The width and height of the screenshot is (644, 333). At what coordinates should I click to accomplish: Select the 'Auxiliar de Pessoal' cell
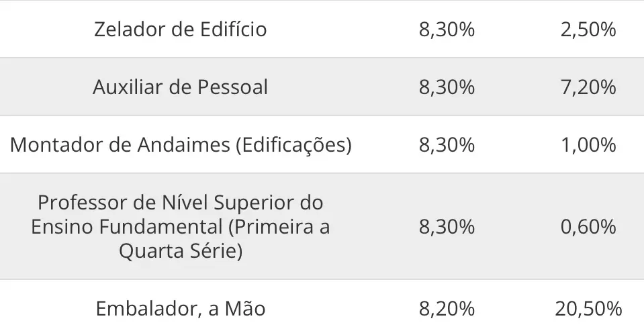(181, 87)
